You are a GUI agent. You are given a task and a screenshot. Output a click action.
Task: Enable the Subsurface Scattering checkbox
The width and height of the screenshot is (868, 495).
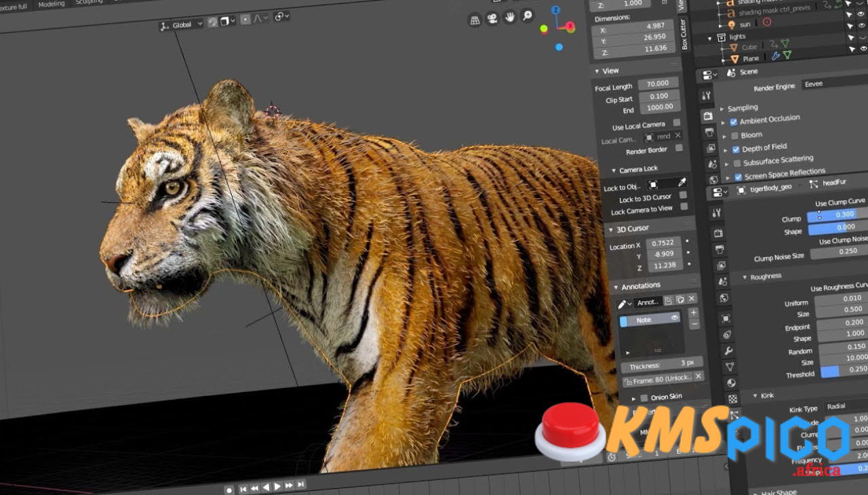tap(737, 163)
